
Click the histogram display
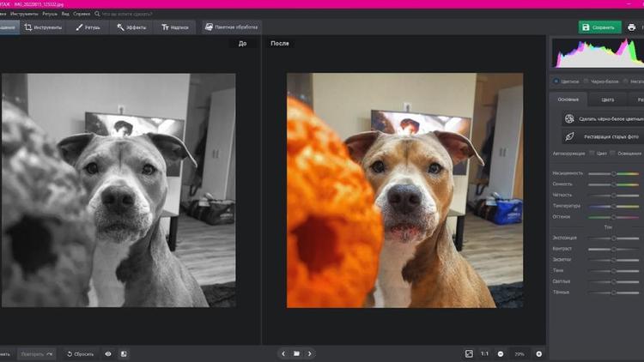click(x=598, y=52)
